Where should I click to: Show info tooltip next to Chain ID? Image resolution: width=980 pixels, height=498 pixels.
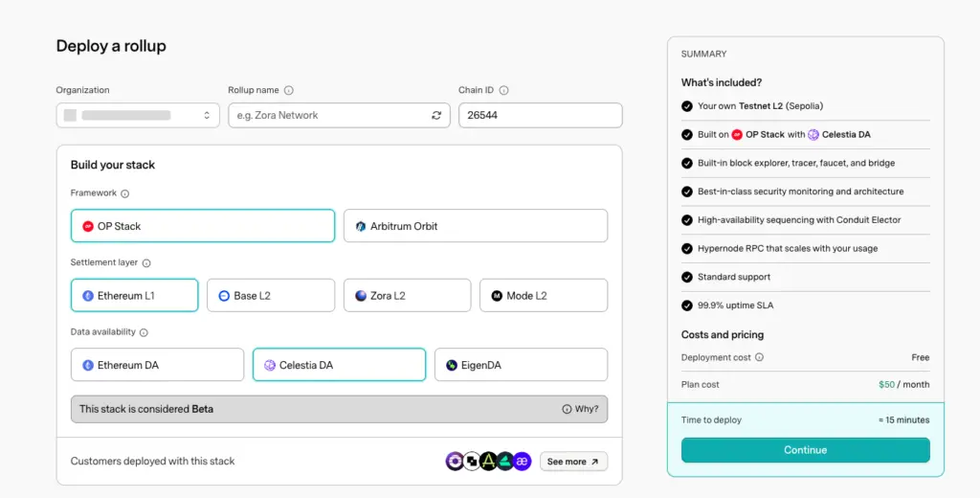tap(503, 90)
